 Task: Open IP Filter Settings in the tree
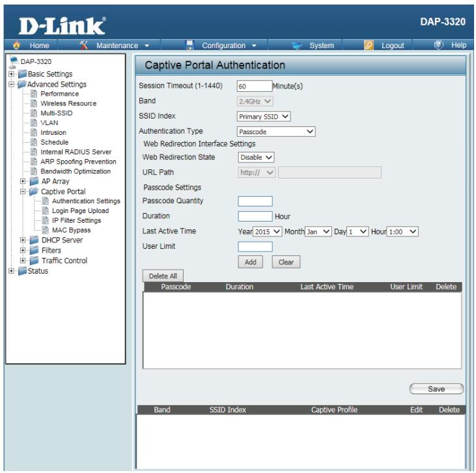tap(76, 221)
